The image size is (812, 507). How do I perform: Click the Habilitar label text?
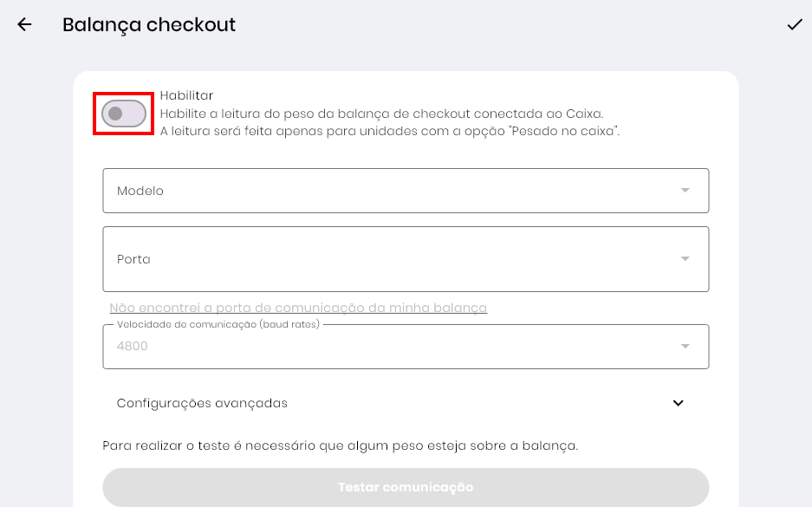[186, 95]
